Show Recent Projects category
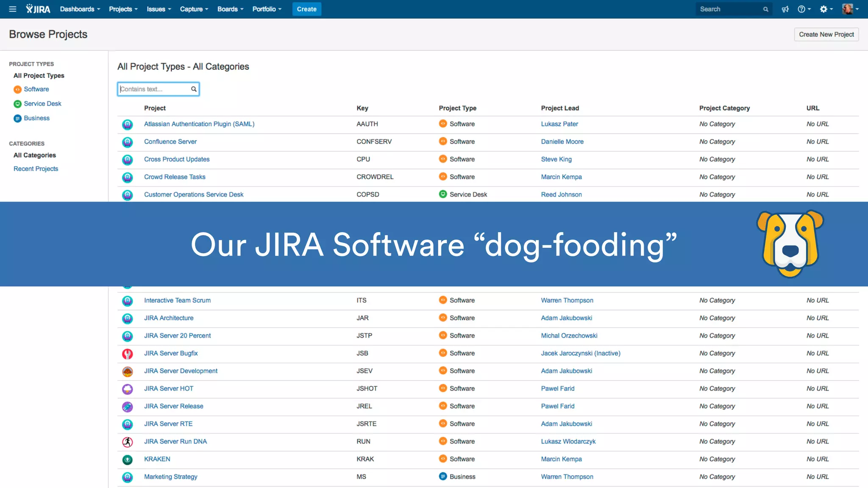This screenshot has height=488, width=868. pos(36,169)
